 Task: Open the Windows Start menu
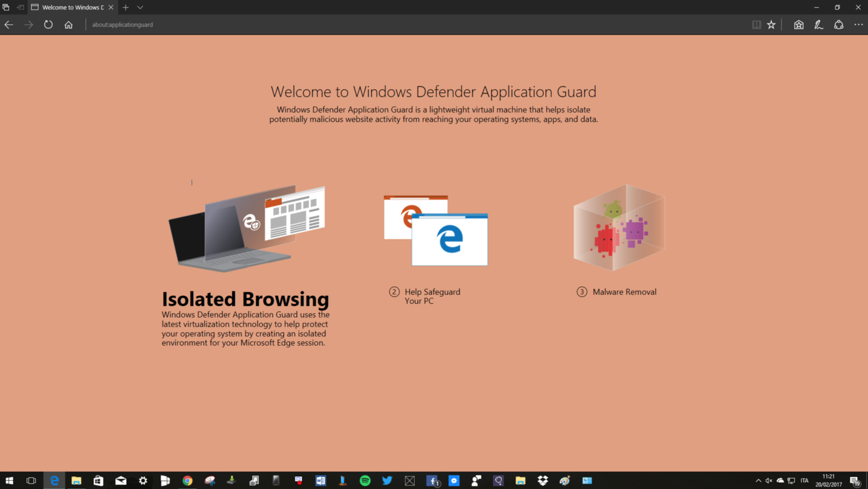coord(9,481)
